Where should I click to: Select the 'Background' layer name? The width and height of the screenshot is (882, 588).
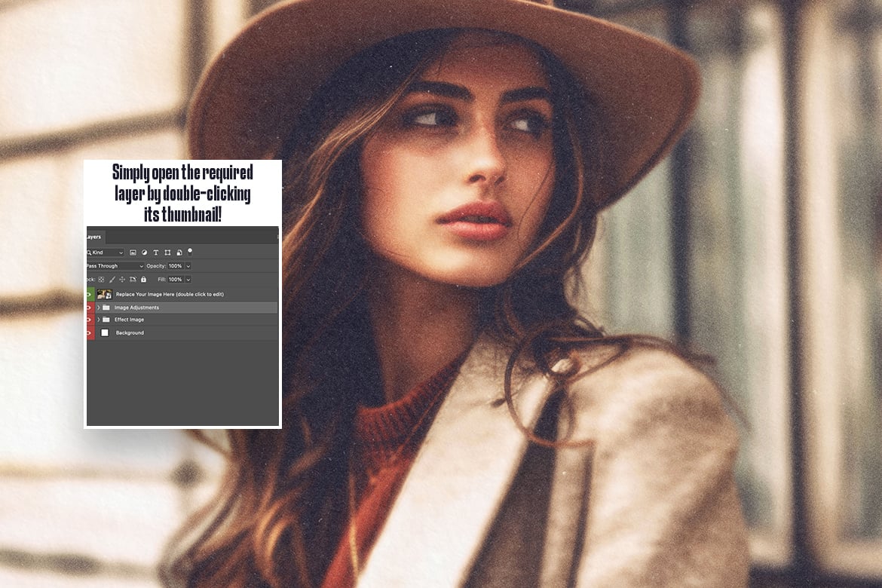[x=130, y=333]
